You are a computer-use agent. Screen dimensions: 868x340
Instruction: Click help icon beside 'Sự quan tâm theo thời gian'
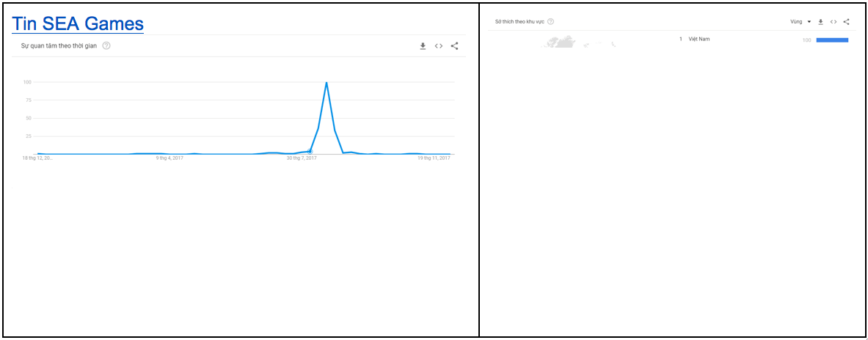(x=106, y=45)
